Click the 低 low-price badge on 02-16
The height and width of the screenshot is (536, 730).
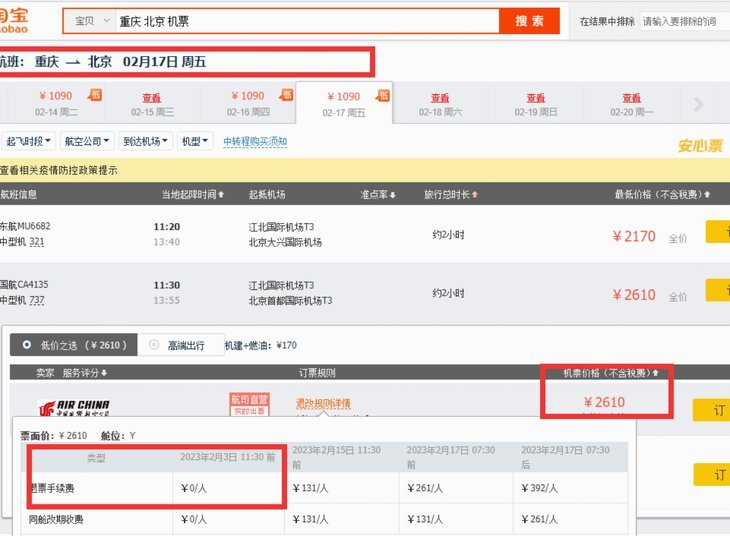point(286,95)
